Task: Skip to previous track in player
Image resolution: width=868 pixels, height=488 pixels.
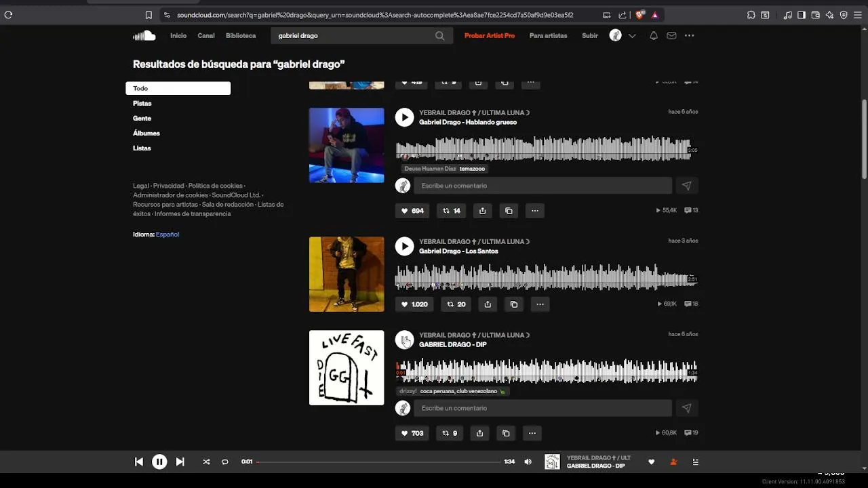Action: click(139, 462)
